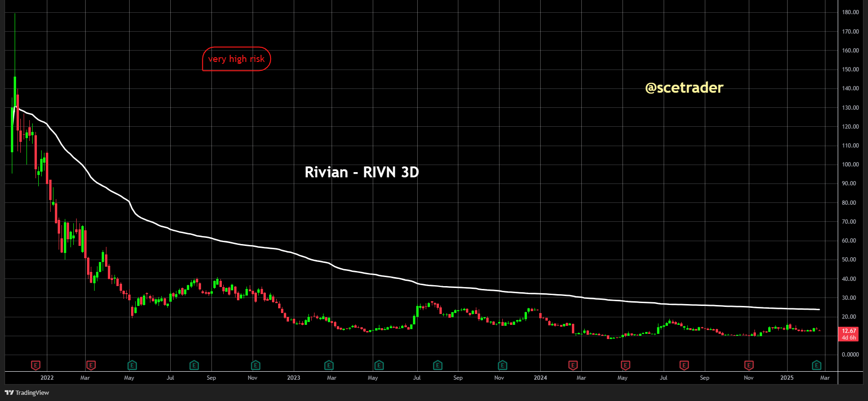The width and height of the screenshot is (868, 401).
Task: Click the 40.00 price axis label
Action: point(849,279)
